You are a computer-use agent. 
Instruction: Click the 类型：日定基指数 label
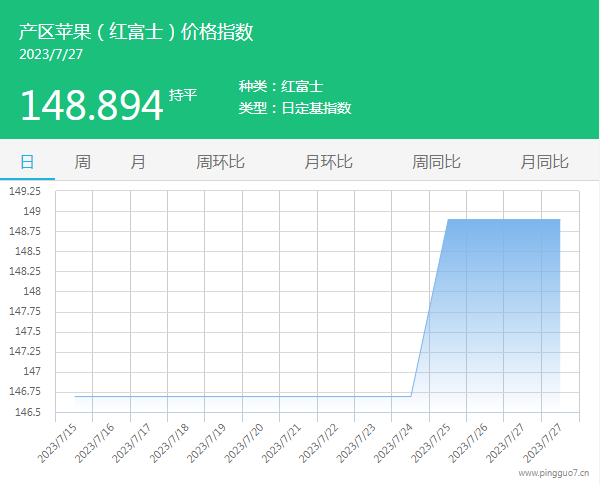point(295,108)
